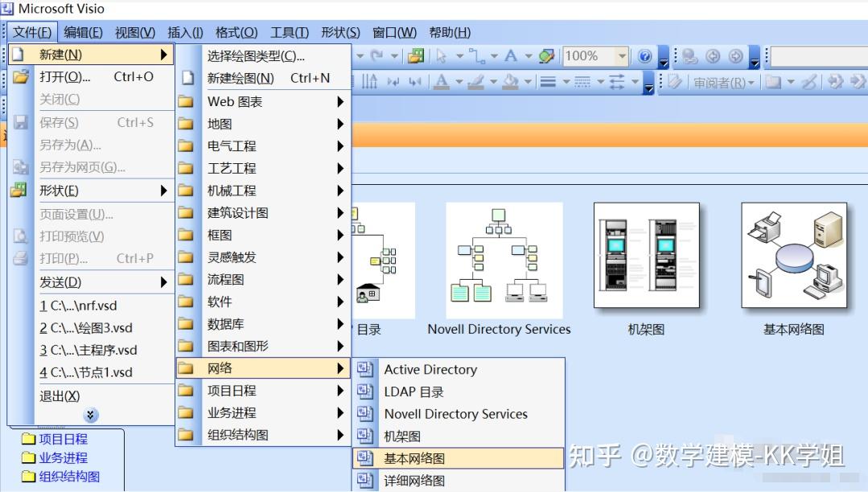
Task: Expand the 网络 submenu arrow
Action: [x=341, y=367]
